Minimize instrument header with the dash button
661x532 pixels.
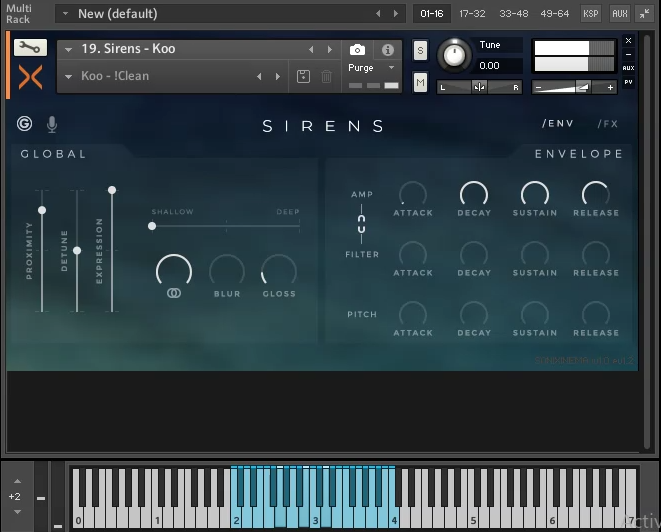pos(628,54)
